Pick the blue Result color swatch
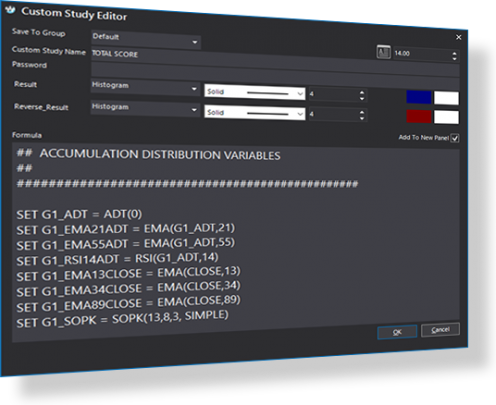Screen dimensions: 496x405 (x=419, y=97)
